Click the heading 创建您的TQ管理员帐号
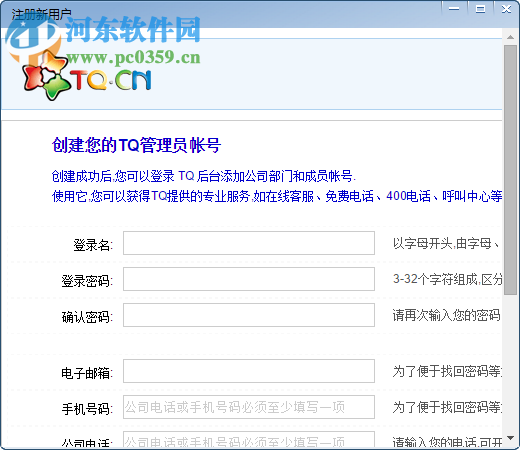The image size is (520, 450). (136, 145)
